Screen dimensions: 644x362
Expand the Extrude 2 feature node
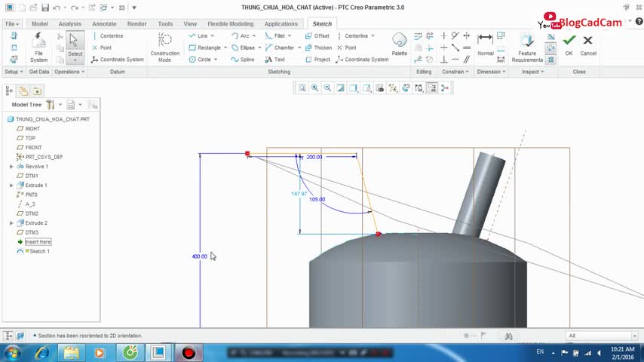pos(11,223)
